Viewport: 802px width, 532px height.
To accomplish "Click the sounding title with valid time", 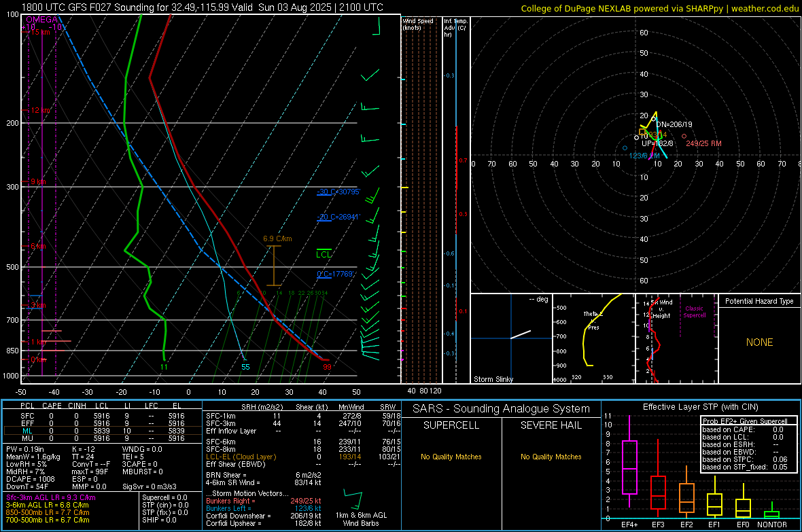I will click(202, 7).
